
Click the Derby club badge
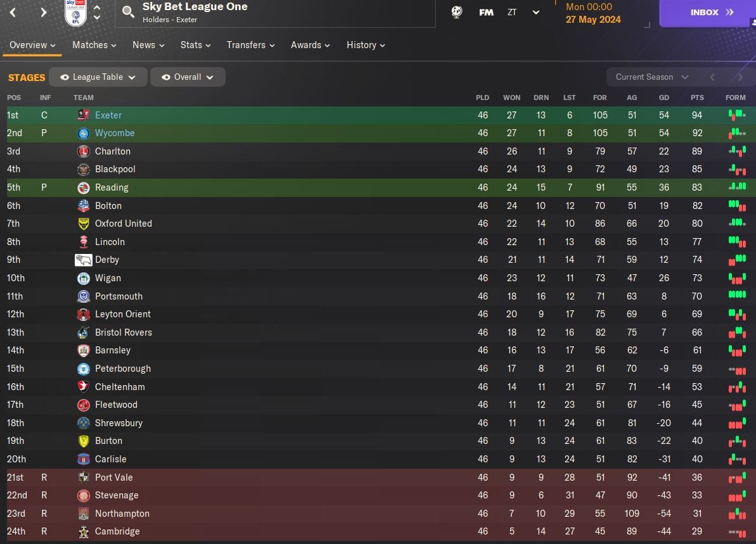pyautogui.click(x=84, y=260)
